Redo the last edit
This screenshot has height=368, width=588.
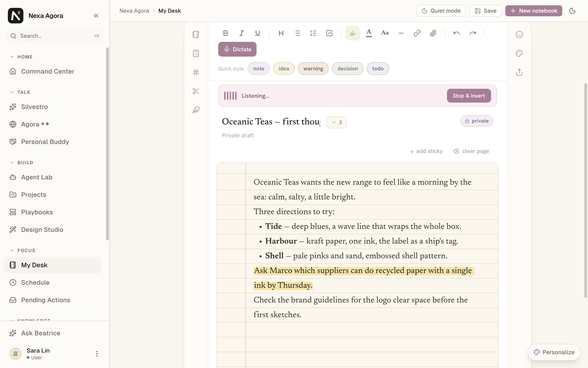473,33
